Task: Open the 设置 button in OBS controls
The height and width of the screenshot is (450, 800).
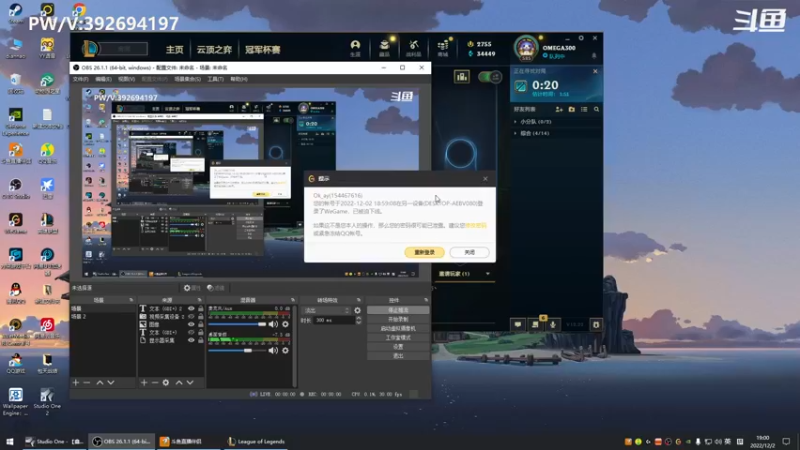Action: 398,347
